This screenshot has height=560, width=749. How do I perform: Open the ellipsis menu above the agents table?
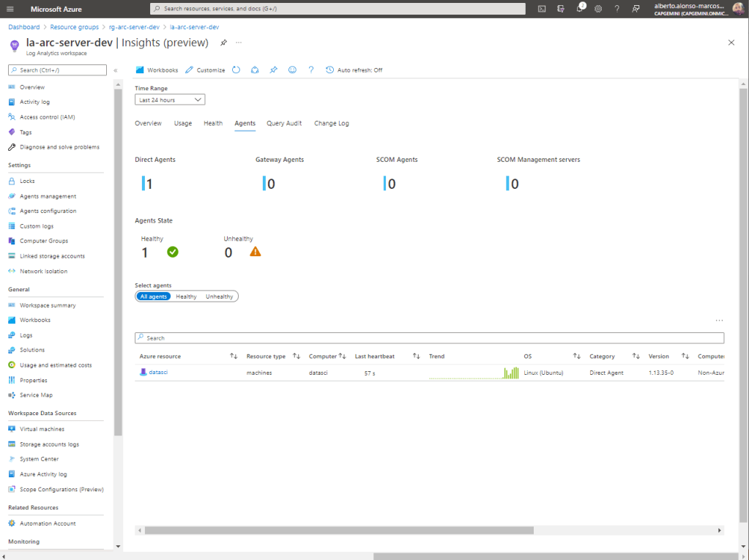point(719,321)
